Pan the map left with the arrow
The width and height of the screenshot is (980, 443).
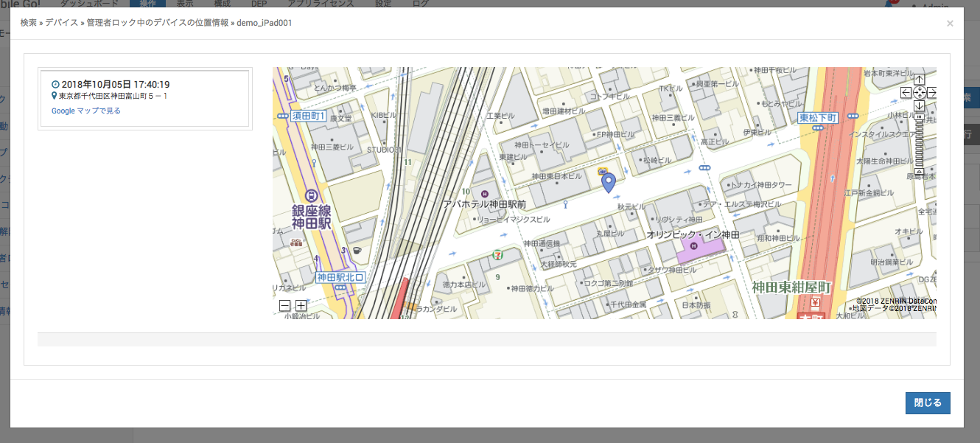click(906, 93)
